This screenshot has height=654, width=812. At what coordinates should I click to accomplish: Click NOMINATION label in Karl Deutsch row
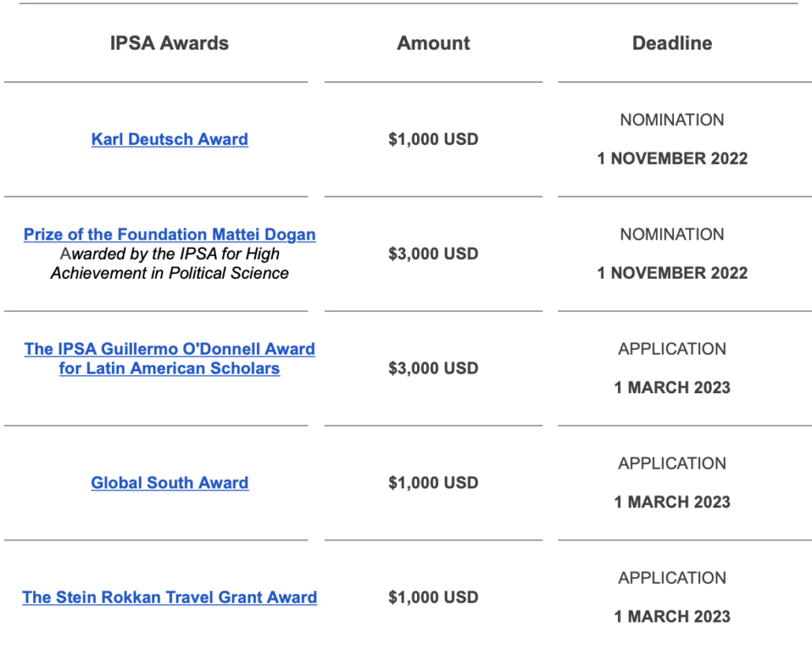tap(672, 120)
